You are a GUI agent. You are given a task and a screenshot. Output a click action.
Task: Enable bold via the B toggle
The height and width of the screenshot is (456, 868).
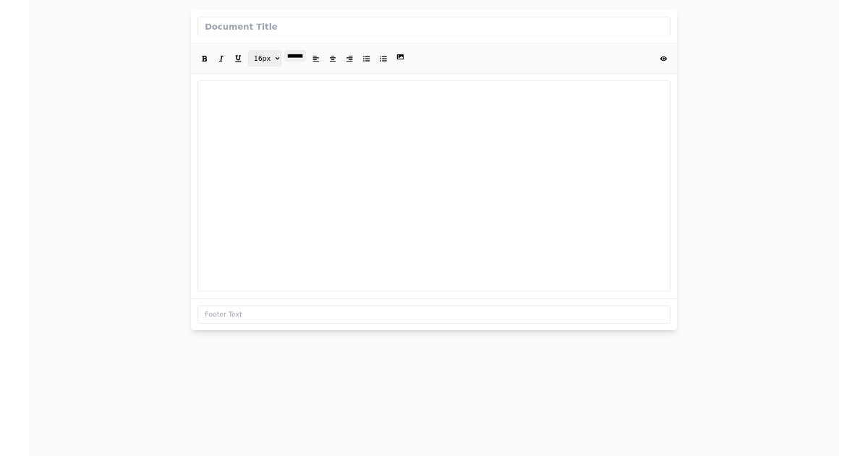(x=205, y=59)
